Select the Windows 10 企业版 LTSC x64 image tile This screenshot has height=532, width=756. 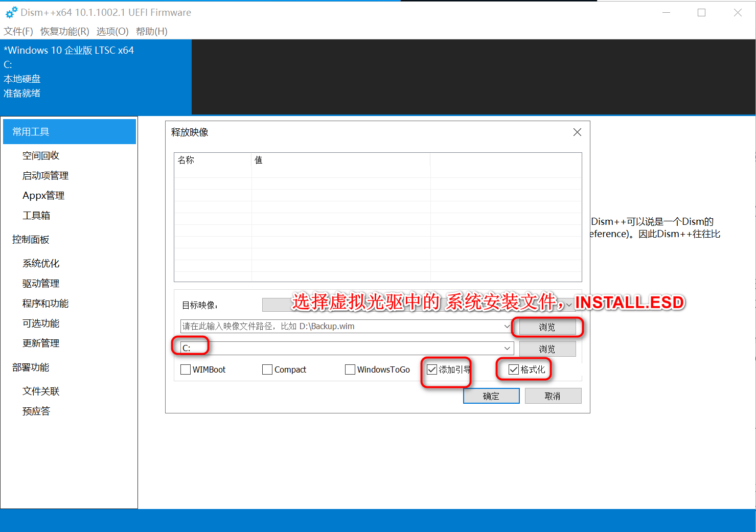pyautogui.click(x=96, y=77)
